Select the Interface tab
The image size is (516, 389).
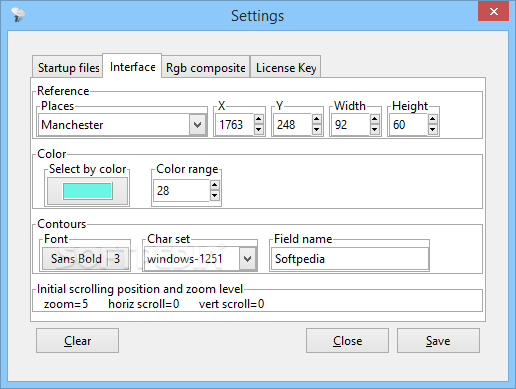pyautogui.click(x=132, y=66)
